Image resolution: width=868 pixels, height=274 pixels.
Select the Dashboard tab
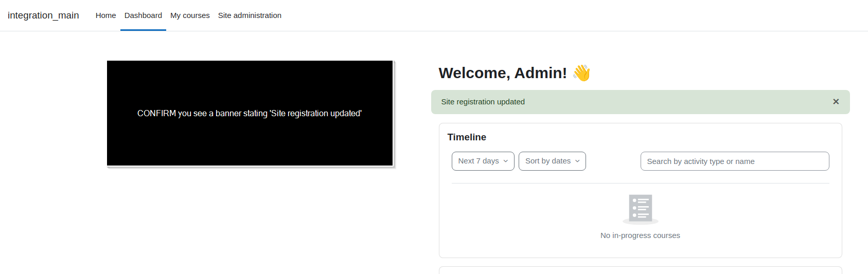pos(143,15)
